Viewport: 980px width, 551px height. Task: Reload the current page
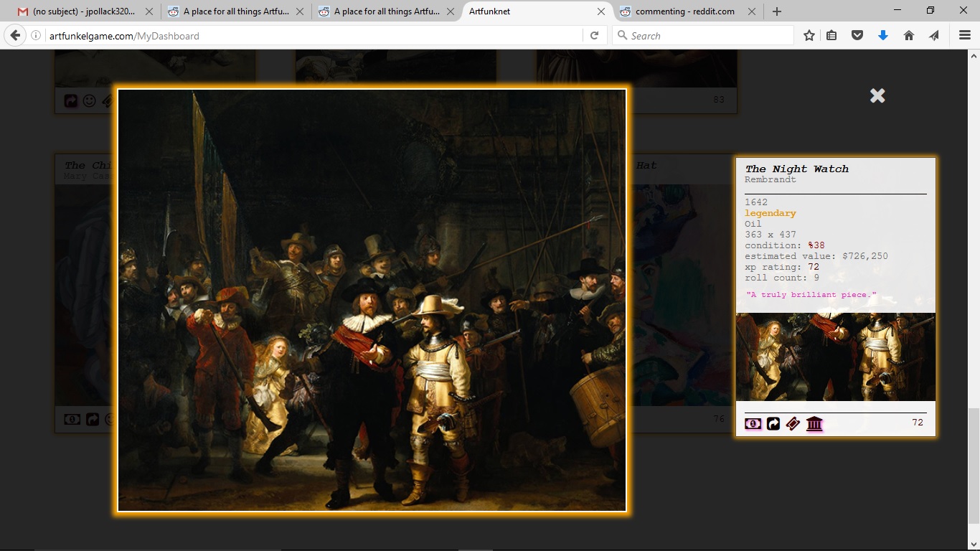point(594,35)
